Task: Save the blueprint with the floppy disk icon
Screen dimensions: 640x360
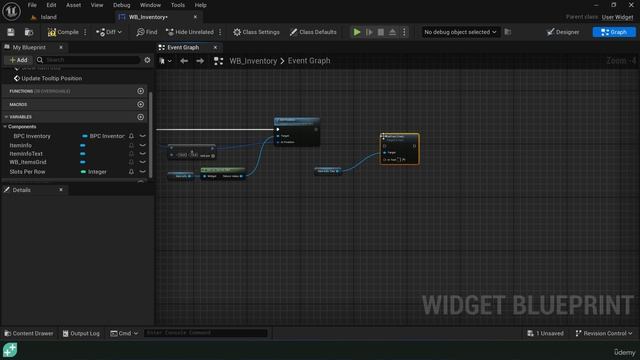Action: point(11,32)
